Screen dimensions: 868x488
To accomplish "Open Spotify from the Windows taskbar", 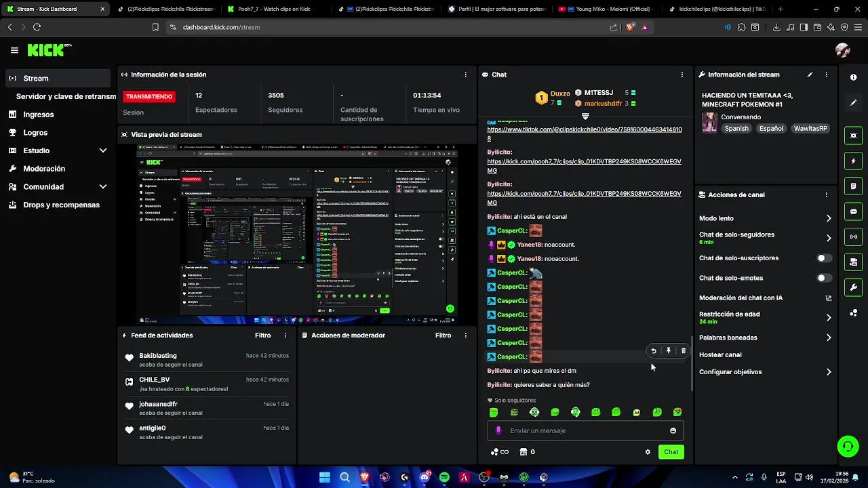I will click(x=444, y=477).
